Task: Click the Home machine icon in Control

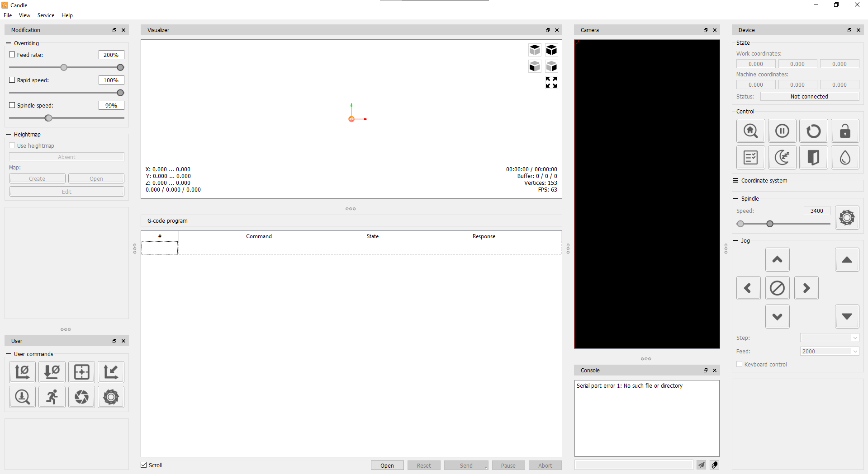Action: click(x=750, y=131)
